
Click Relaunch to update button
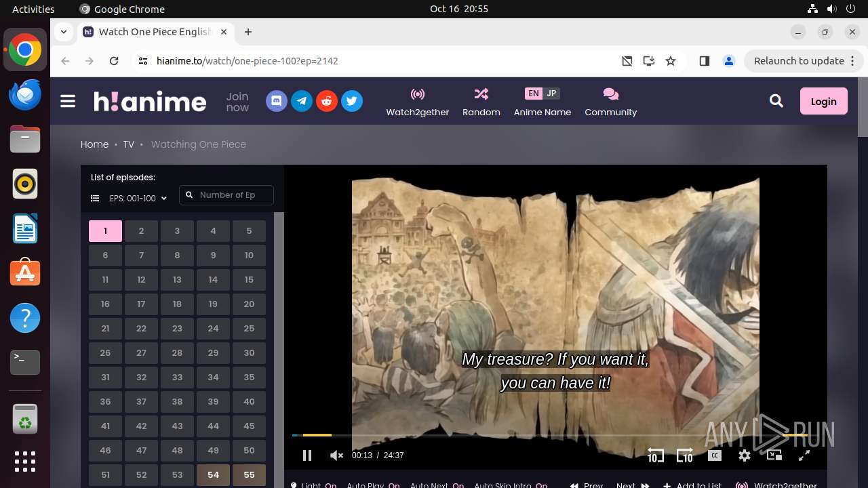[804, 61]
